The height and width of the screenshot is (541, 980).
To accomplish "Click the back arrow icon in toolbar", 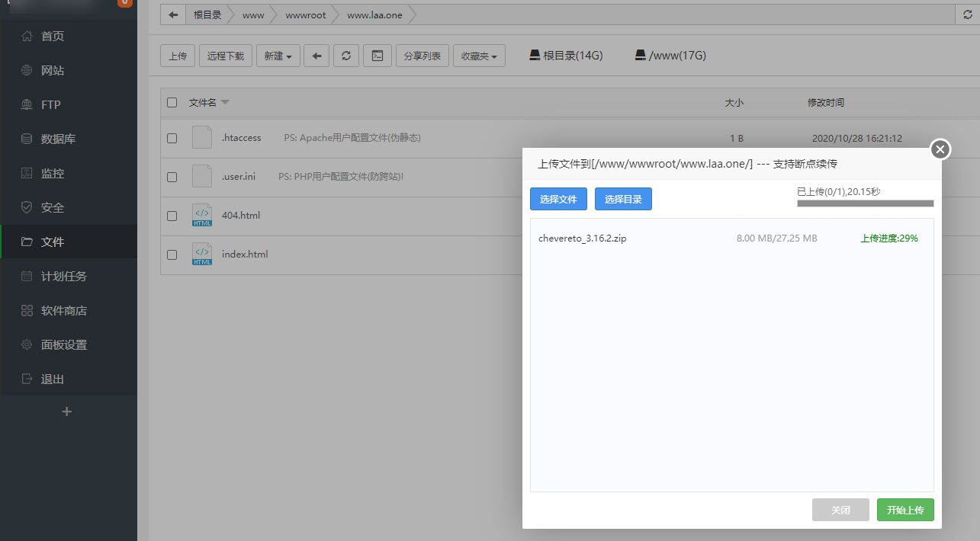I will click(316, 56).
